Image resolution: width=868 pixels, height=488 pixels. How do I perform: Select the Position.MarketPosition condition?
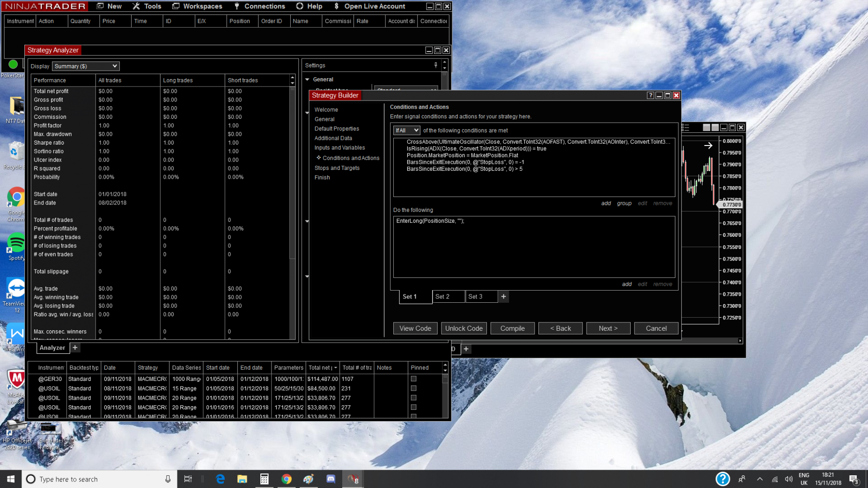pos(462,155)
